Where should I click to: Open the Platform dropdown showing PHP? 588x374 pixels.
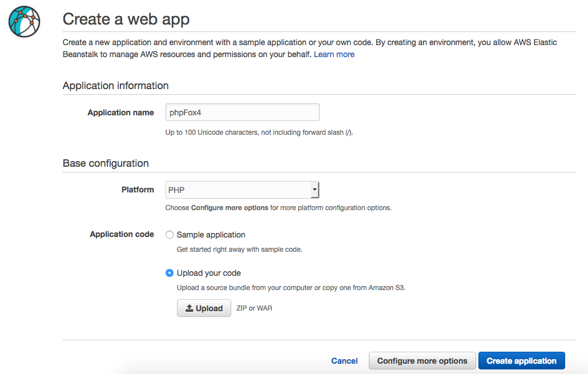[x=238, y=190]
